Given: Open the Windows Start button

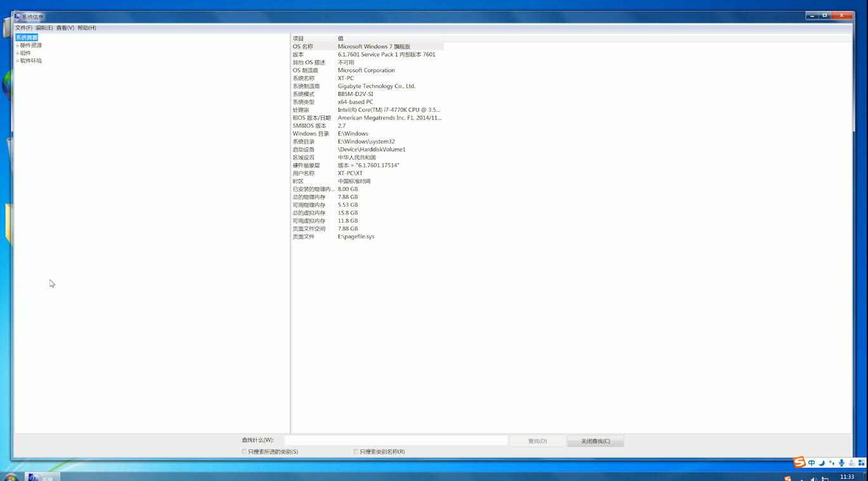Looking at the screenshot, I should point(10,477).
